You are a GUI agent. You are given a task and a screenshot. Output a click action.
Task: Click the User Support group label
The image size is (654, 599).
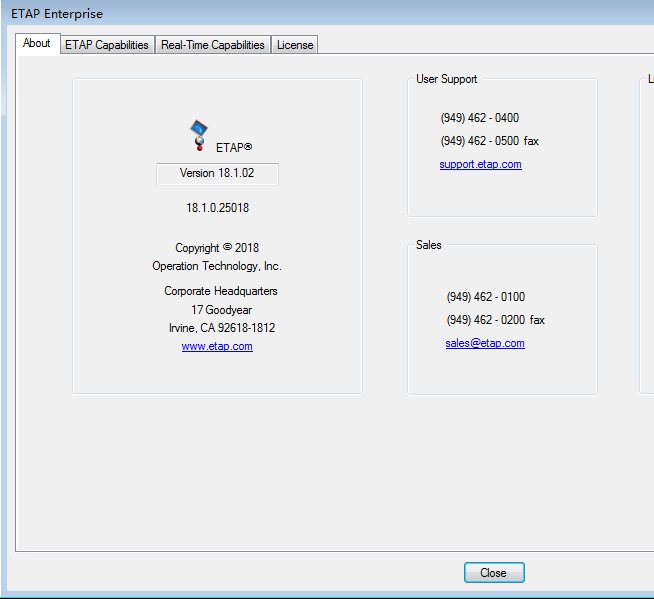pos(447,79)
